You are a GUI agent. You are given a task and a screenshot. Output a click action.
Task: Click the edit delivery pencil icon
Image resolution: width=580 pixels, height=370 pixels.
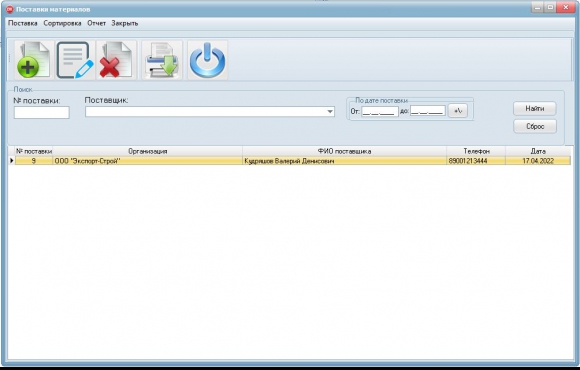tap(75, 60)
